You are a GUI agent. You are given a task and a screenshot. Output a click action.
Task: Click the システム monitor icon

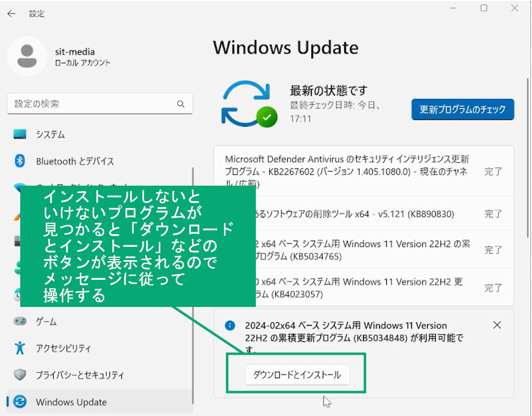point(20,134)
